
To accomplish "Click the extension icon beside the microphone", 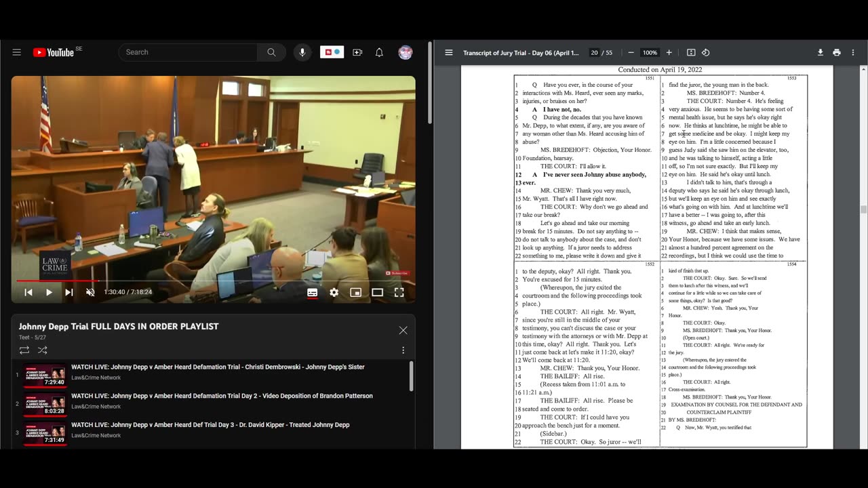I will [332, 52].
